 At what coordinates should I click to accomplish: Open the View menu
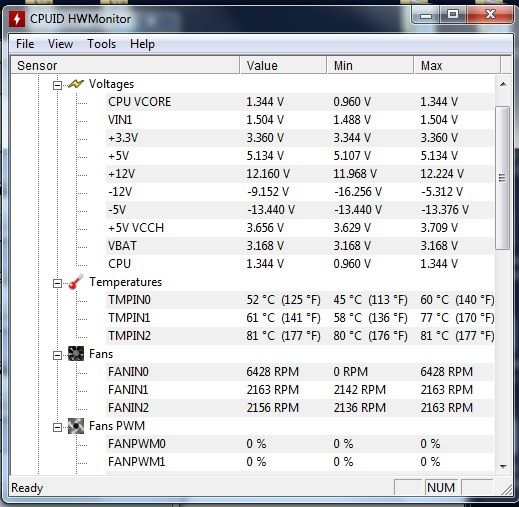[60, 44]
